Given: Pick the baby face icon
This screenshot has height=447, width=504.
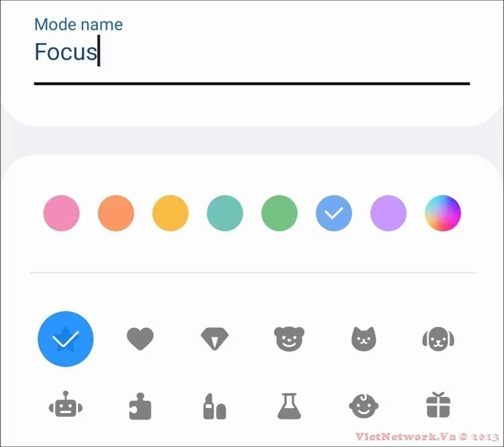Looking at the screenshot, I should [364, 406].
